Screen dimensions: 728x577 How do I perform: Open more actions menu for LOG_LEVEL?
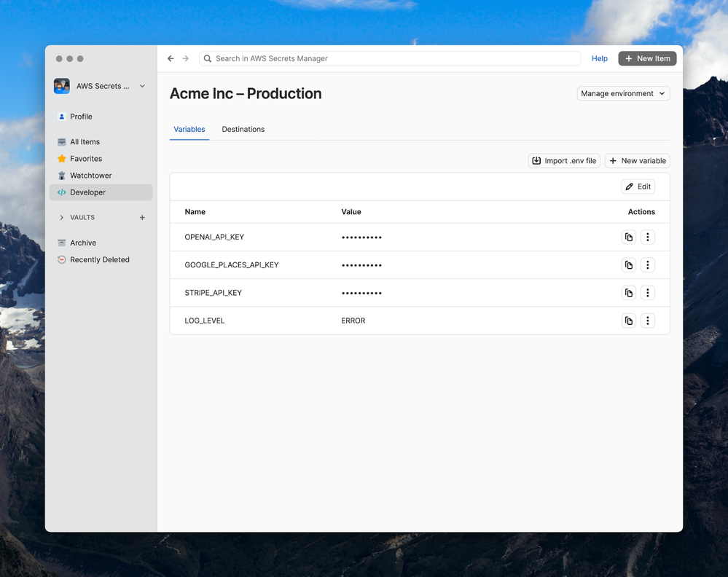(x=647, y=321)
